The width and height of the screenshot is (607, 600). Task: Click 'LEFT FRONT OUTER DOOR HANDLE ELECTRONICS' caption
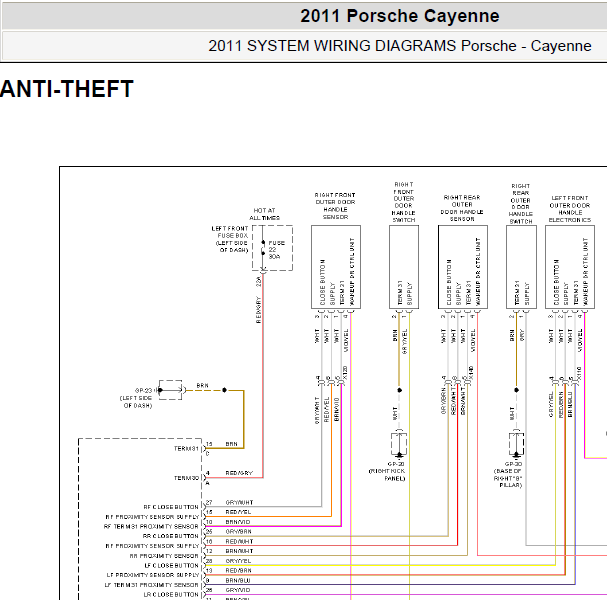[x=570, y=209]
